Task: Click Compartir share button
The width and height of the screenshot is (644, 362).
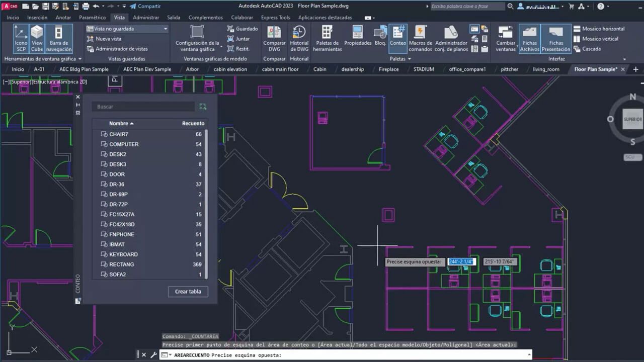Action: (x=145, y=6)
